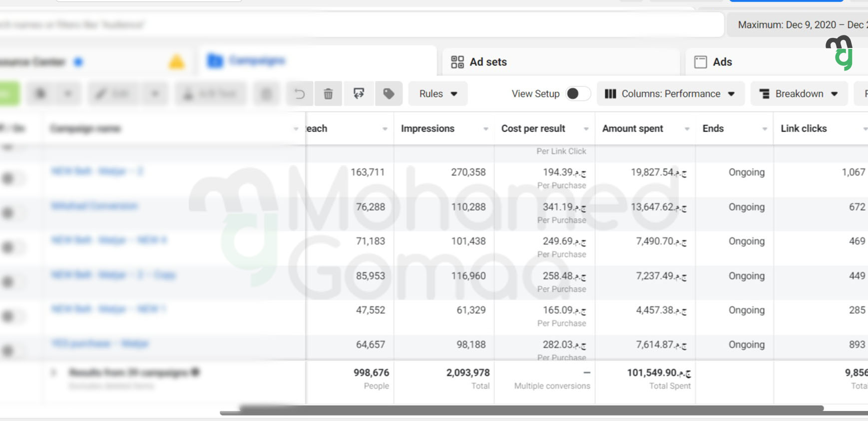Select amount spent 7,490.70
The image size is (868, 421).
661,241
